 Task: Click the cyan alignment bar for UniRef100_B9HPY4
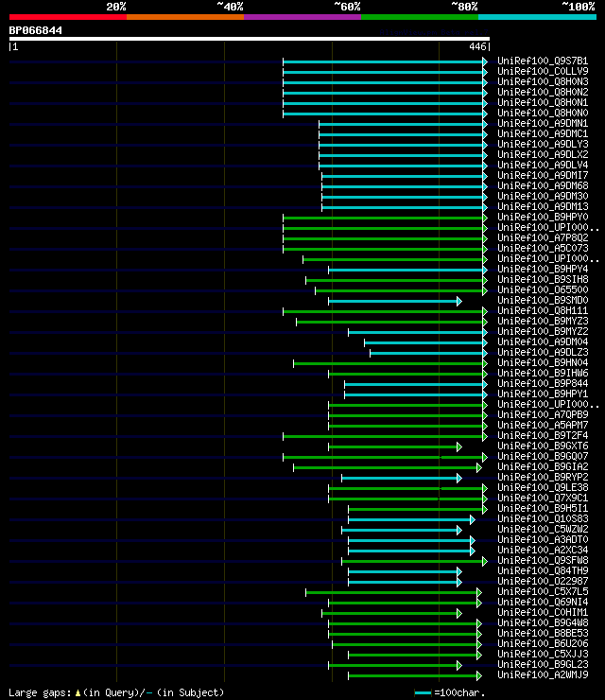(407, 271)
